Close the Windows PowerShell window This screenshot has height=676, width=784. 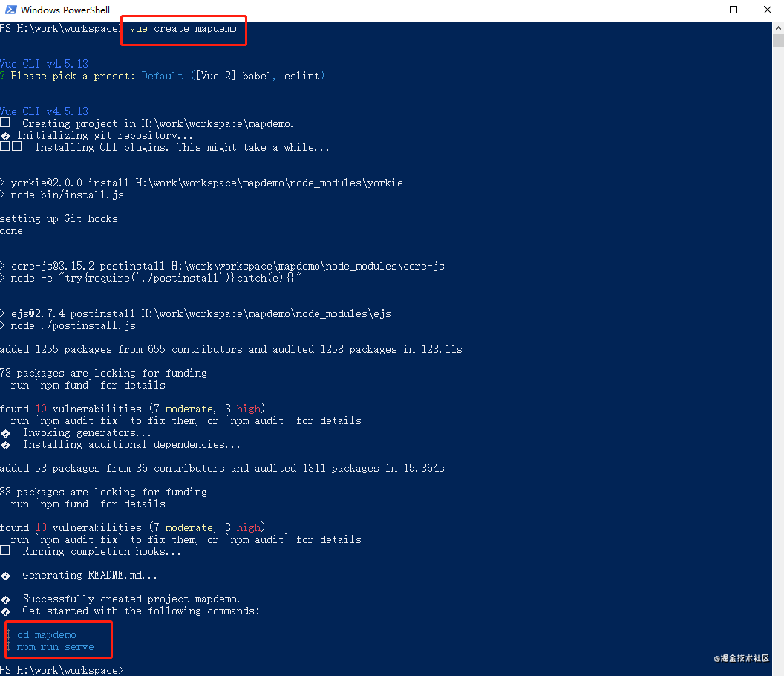(x=768, y=10)
